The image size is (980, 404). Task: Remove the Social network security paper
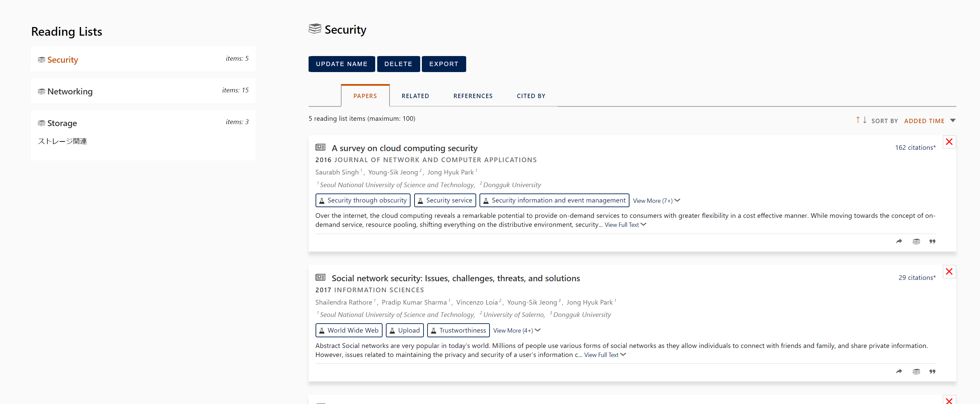tap(949, 272)
